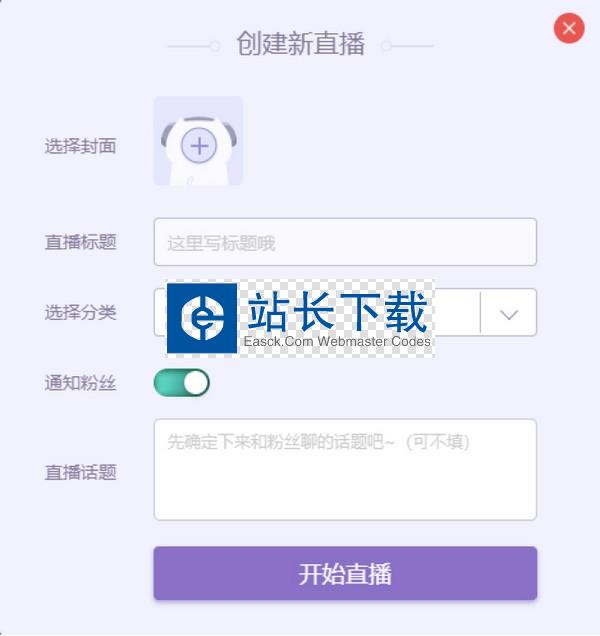600x636 pixels.
Task: Click the 直播标题 label
Action: point(80,242)
